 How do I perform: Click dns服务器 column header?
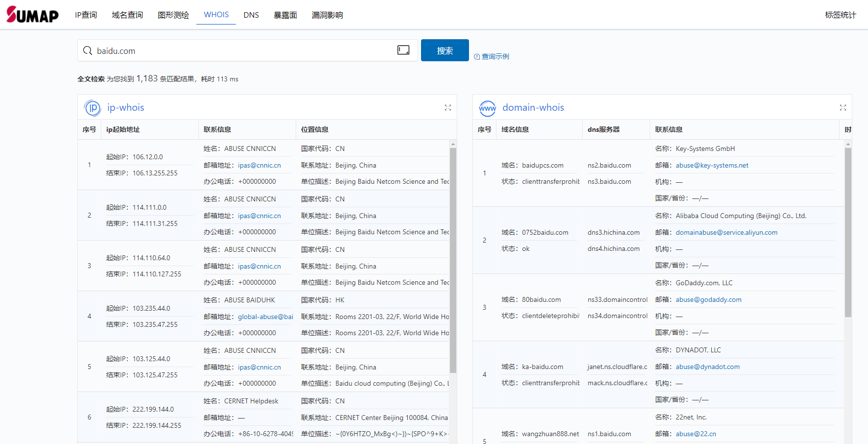pos(604,129)
